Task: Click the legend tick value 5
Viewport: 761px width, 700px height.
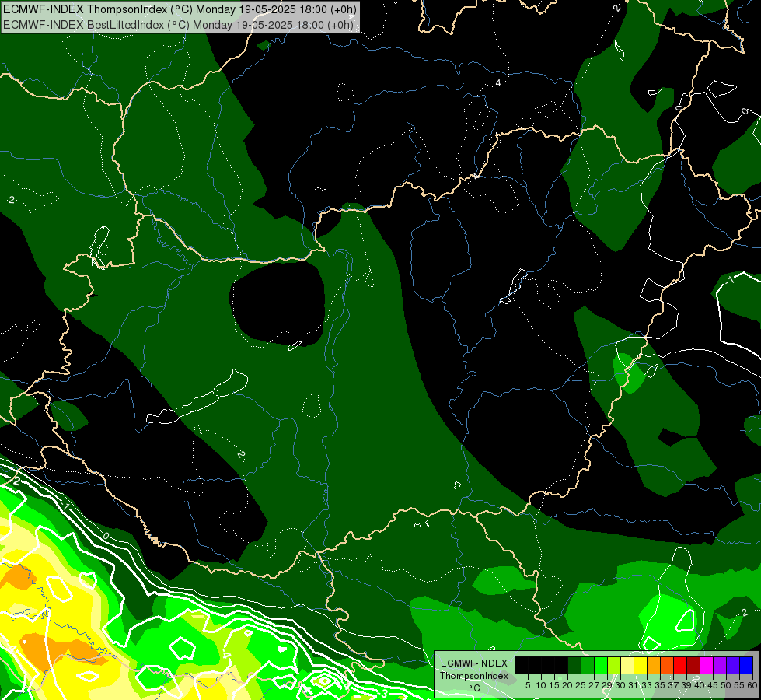Action: 528,685
